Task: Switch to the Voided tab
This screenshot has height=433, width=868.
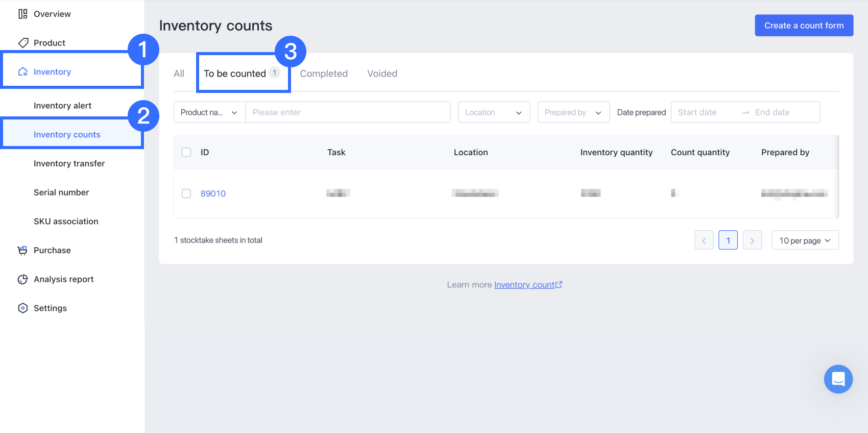Action: [x=382, y=74]
